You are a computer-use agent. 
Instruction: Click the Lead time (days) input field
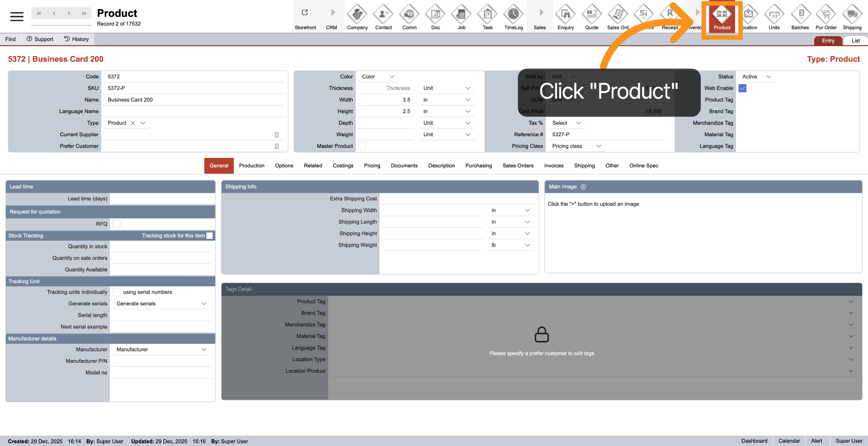(x=162, y=199)
